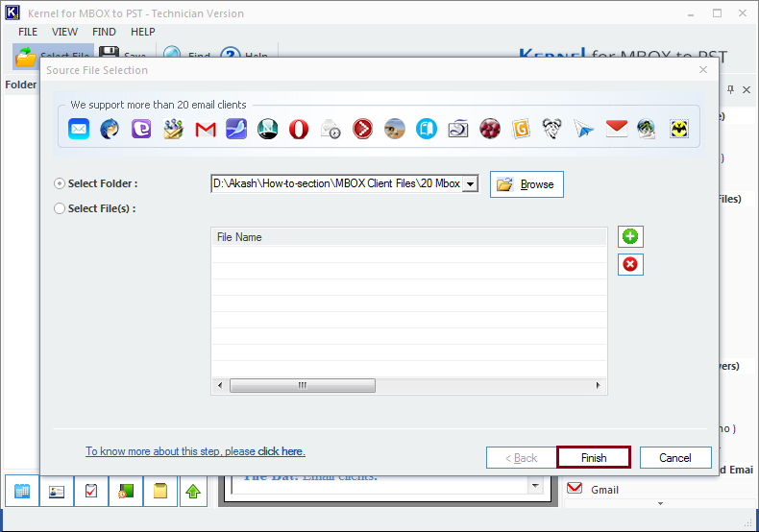
Task: Click the File Name column header
Action: coord(409,237)
